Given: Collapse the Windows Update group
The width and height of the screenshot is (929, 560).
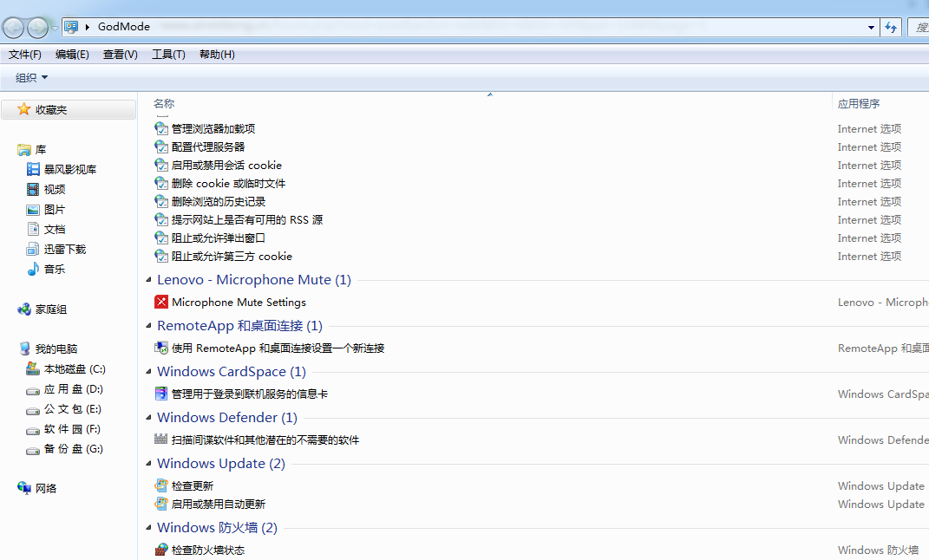Looking at the screenshot, I should (x=148, y=463).
